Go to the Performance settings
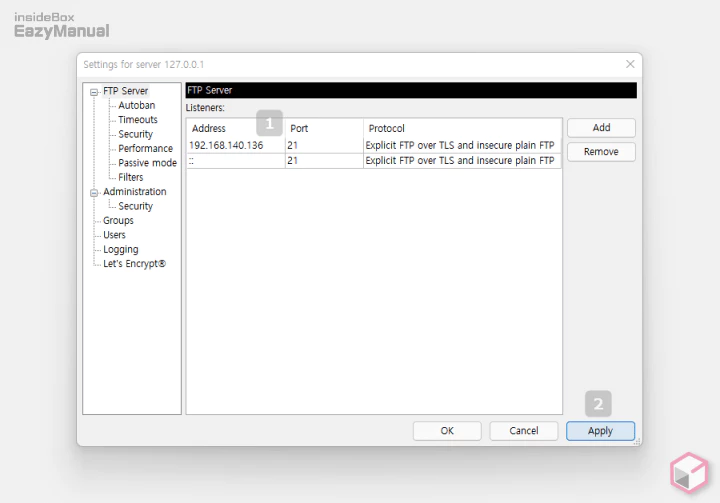This screenshot has width=720, height=503. click(145, 148)
